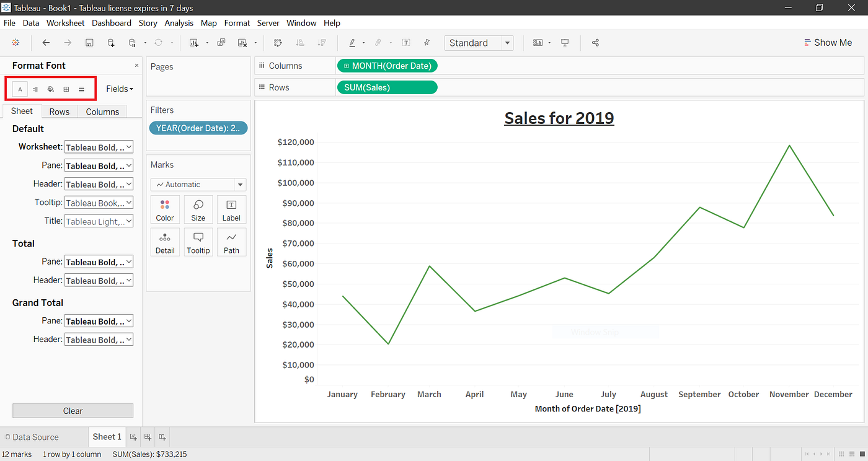This screenshot has height=461, width=868.
Task: Open the Marks type Automatic dropdown
Action: coord(198,185)
